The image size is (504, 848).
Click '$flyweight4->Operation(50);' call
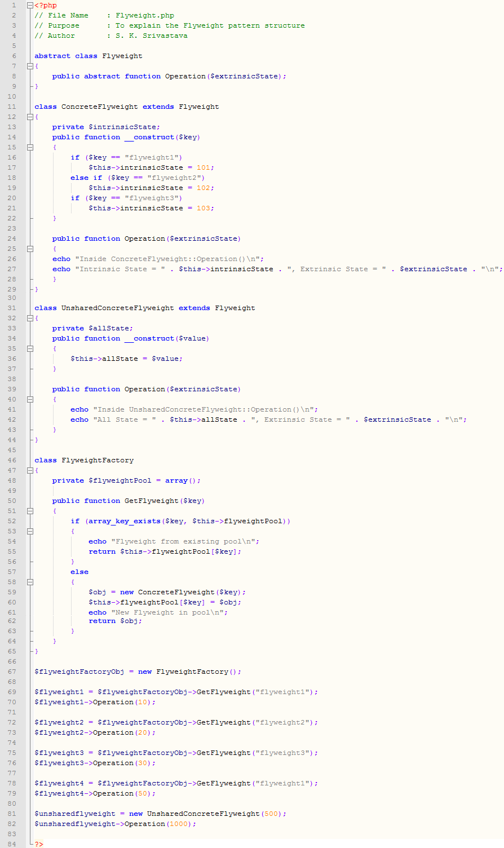coord(95,793)
